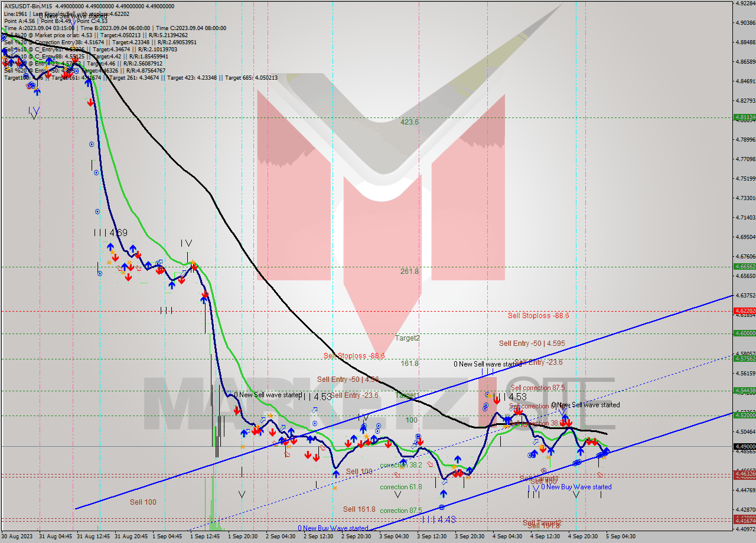Click the '4 Sep 20:30' time label
756x543 pixels.
pyautogui.click(x=583, y=537)
